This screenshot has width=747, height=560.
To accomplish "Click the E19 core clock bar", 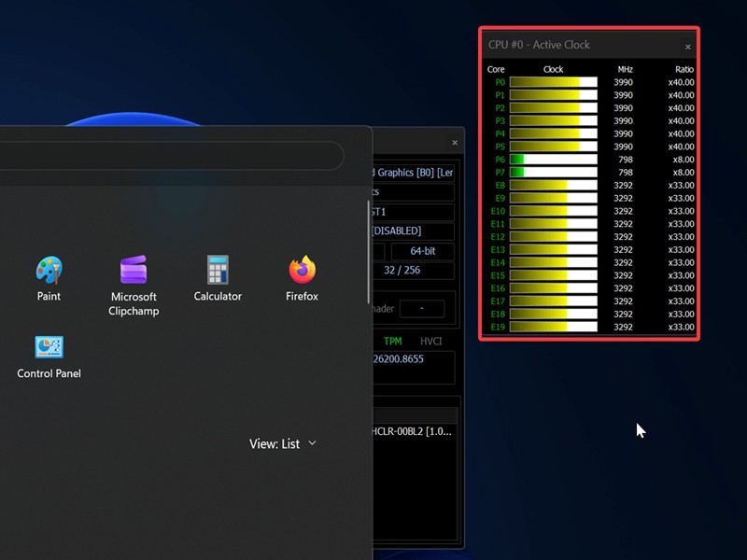I will click(x=553, y=327).
